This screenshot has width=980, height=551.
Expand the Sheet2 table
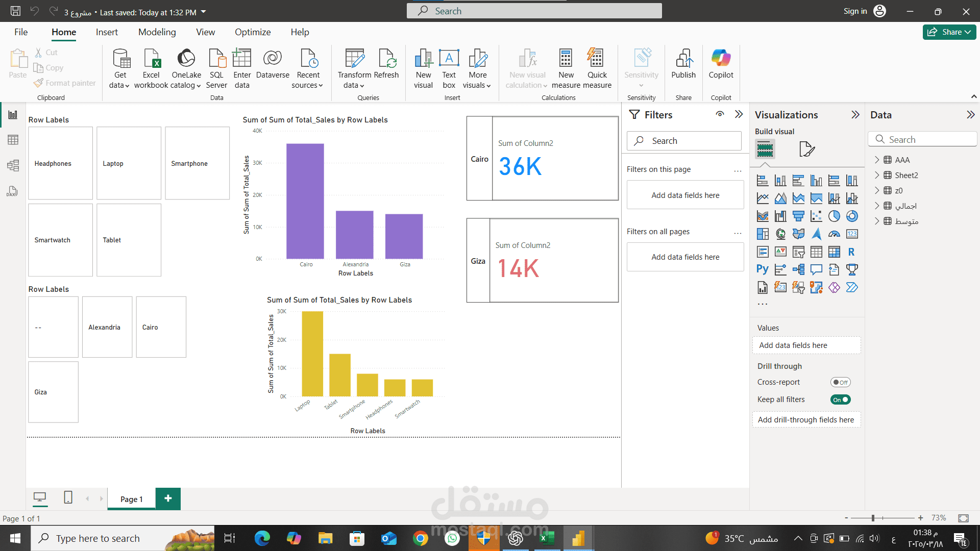click(877, 175)
